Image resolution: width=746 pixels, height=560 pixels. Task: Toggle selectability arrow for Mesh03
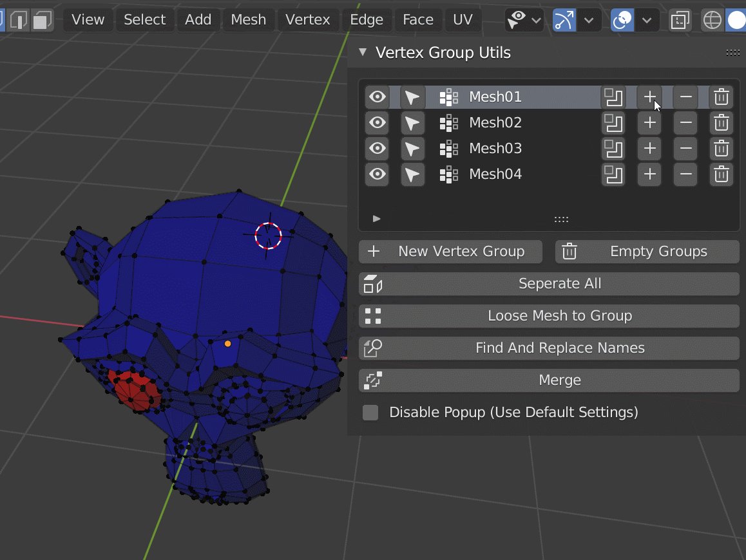(413, 149)
